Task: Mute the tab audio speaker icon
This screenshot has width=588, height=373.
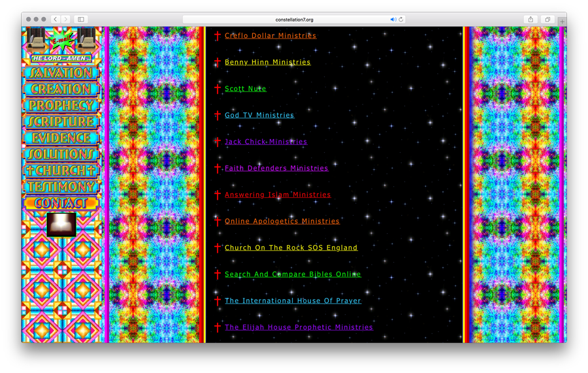Action: [x=393, y=20]
